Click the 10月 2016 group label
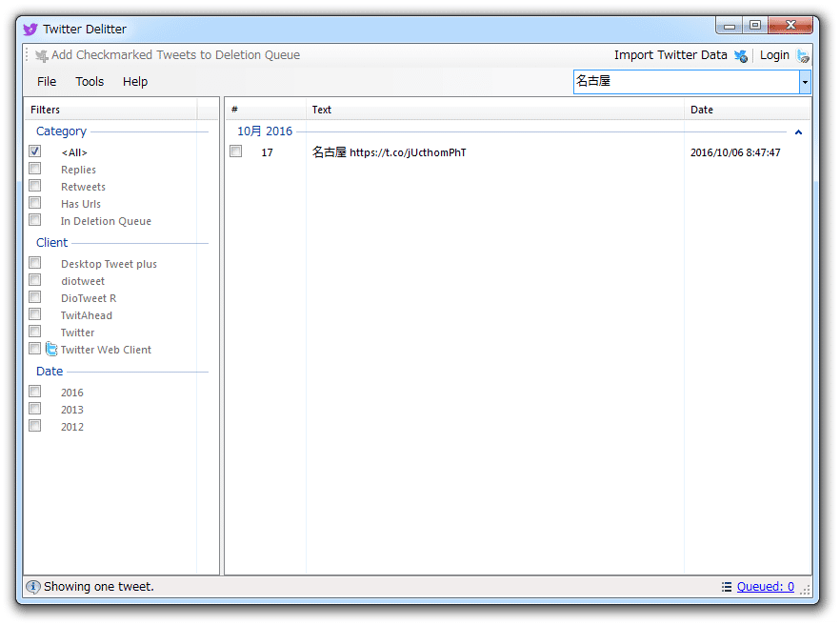840x625 pixels. coord(265,131)
